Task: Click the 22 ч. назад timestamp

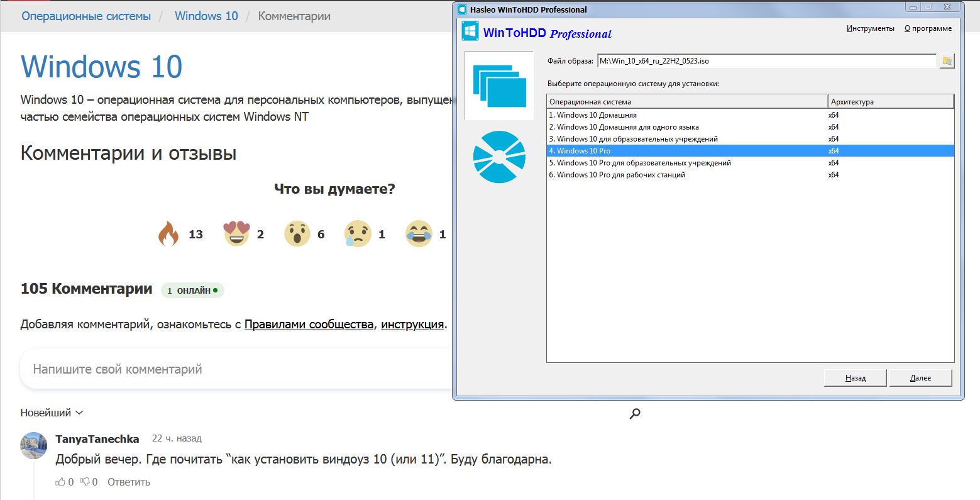Action: click(x=177, y=438)
